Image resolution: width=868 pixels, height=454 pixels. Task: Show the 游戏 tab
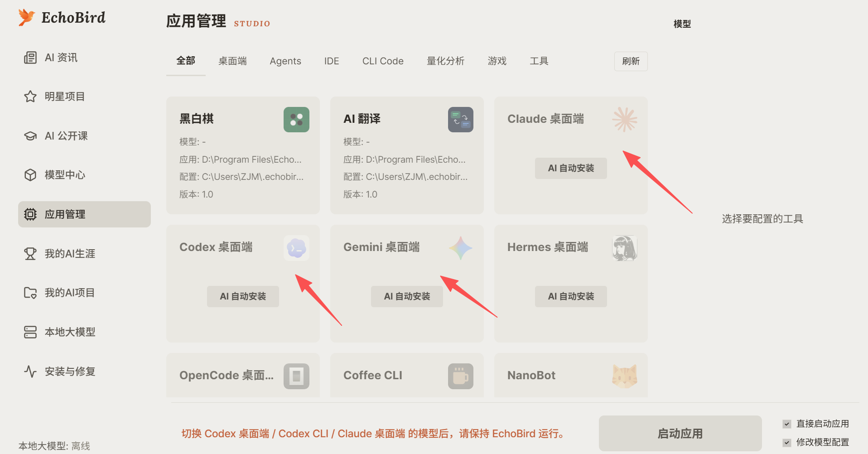point(497,61)
